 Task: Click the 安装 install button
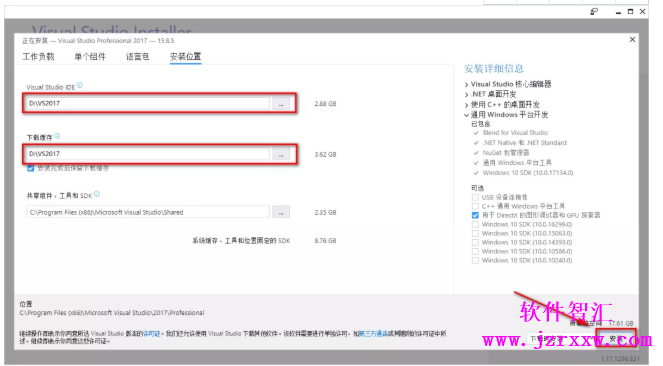616,339
